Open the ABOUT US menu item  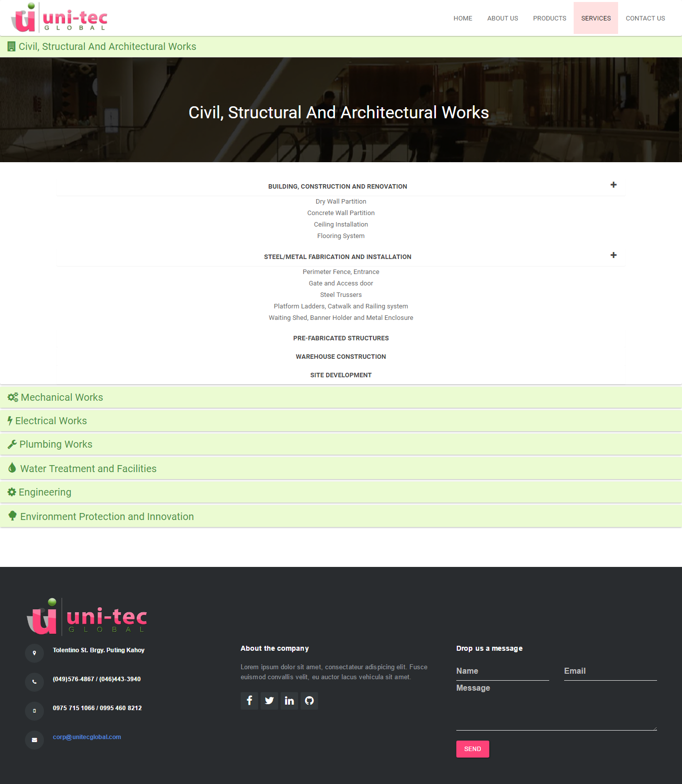click(x=503, y=18)
